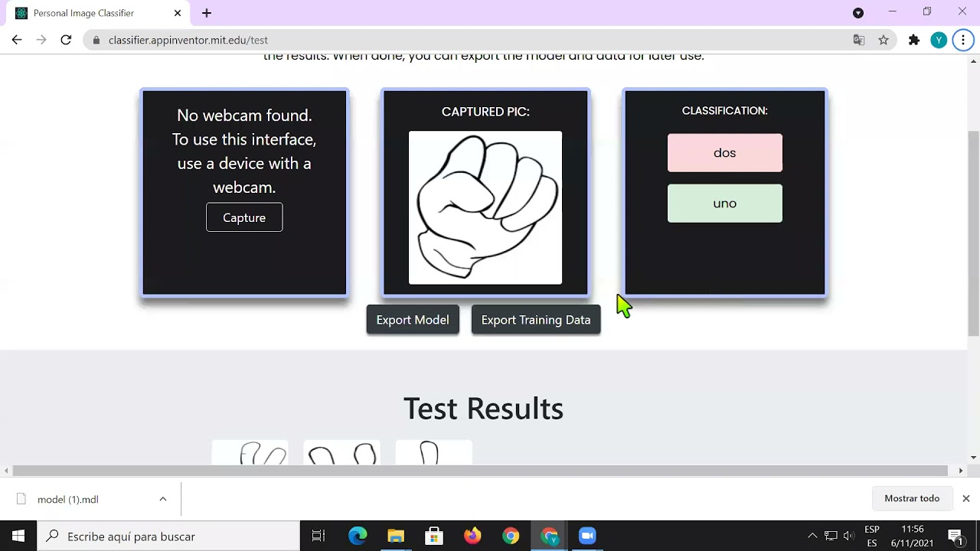980x551 pixels.
Task: Close the downloads bar
Action: tap(966, 498)
